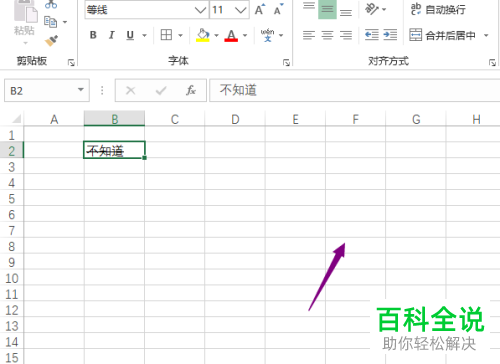Apply cell borders icon
Viewport: 500px width, 364px height.
pyautogui.click(x=166, y=35)
